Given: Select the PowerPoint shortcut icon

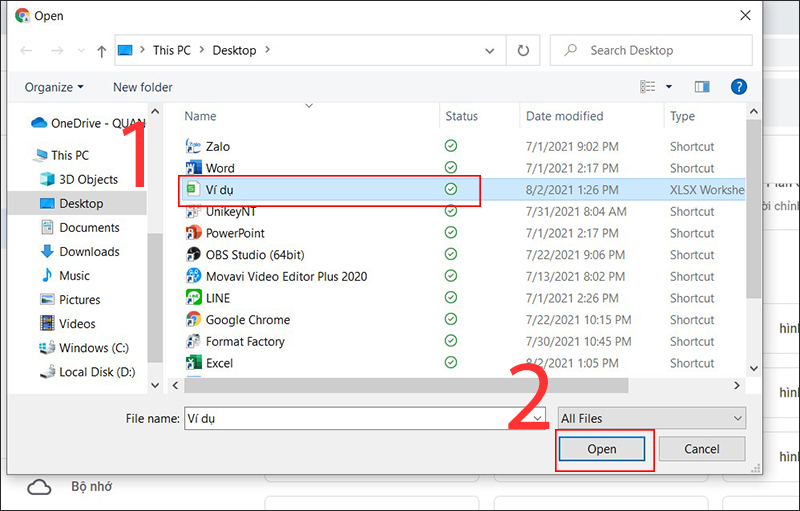Looking at the screenshot, I should [193, 233].
